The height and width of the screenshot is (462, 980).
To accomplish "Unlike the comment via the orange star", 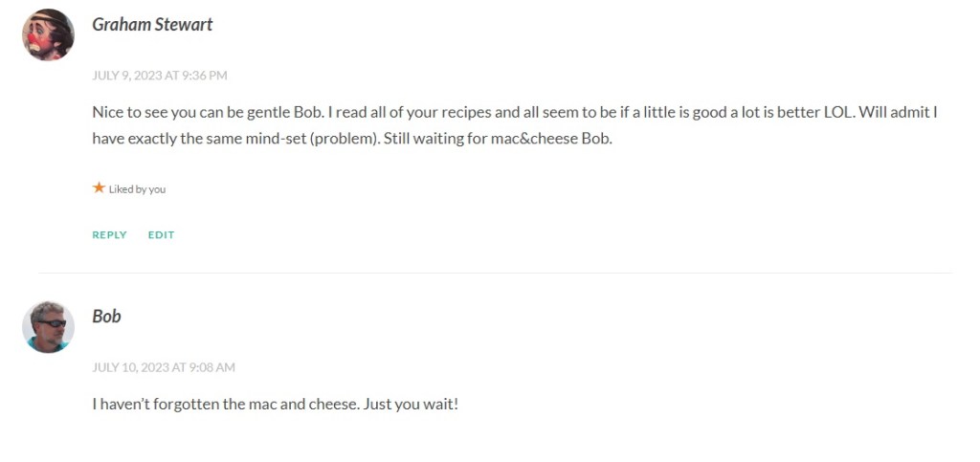I will pos(99,188).
